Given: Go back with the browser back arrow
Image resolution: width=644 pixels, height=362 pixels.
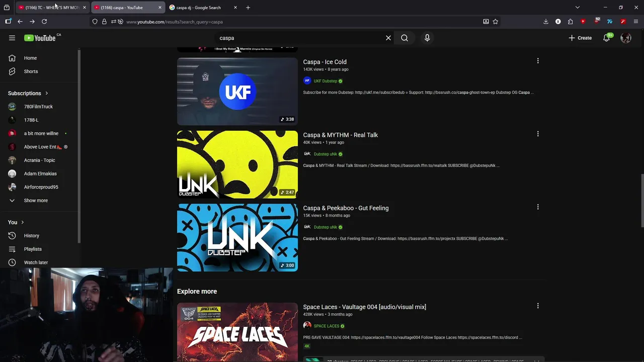Looking at the screenshot, I should click(x=20, y=22).
